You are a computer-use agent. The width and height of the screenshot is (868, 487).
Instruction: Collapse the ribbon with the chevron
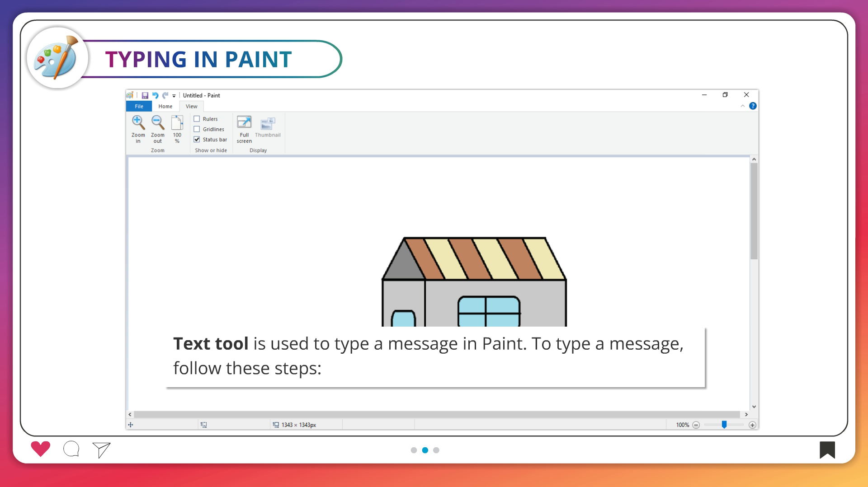pos(742,106)
